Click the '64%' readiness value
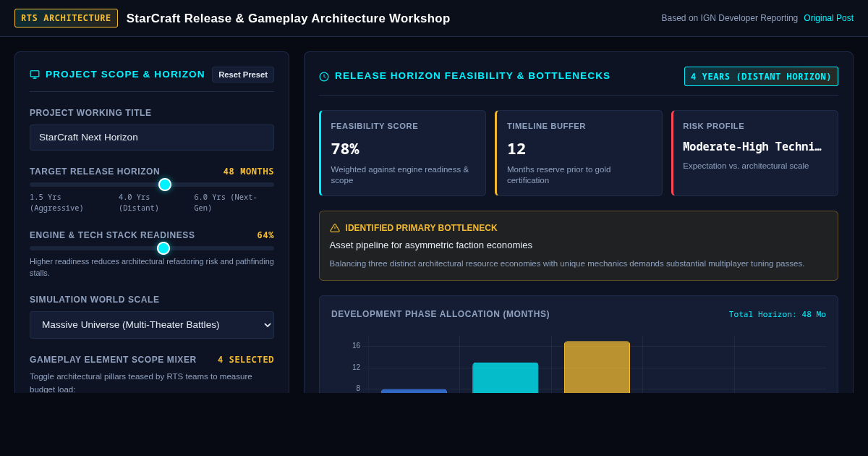The height and width of the screenshot is (456, 868). click(x=265, y=235)
